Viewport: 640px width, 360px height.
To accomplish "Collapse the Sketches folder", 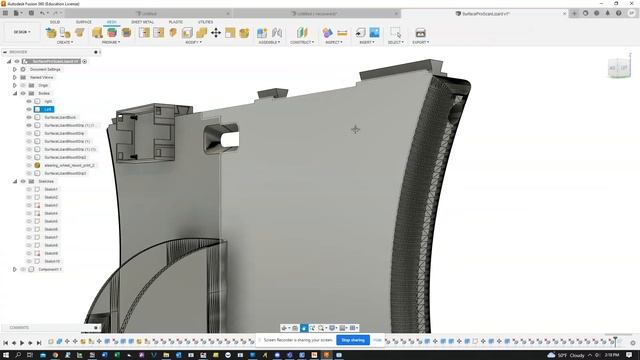I will click(15, 181).
